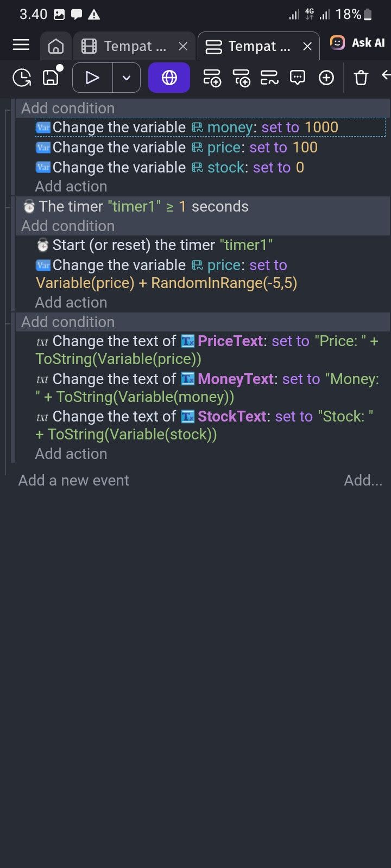The height and width of the screenshot is (868, 391).
Task: Select the money set to 1000 action
Action: click(x=210, y=127)
